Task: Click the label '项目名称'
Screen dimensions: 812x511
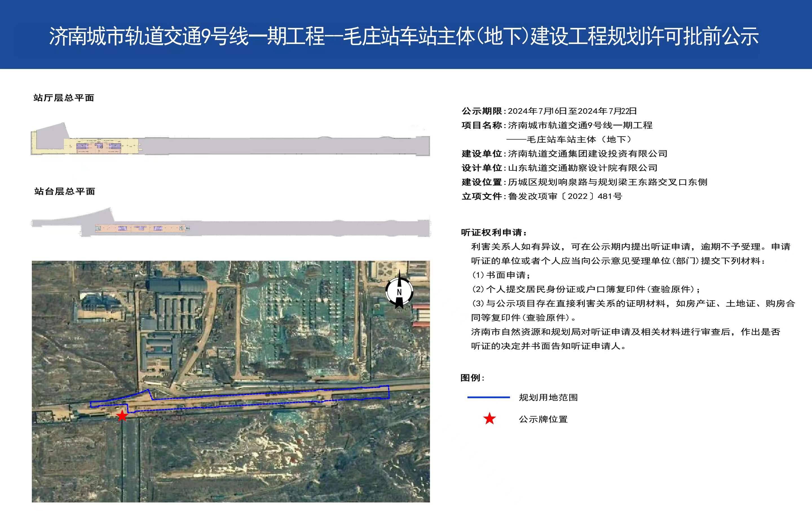Action: (x=482, y=125)
